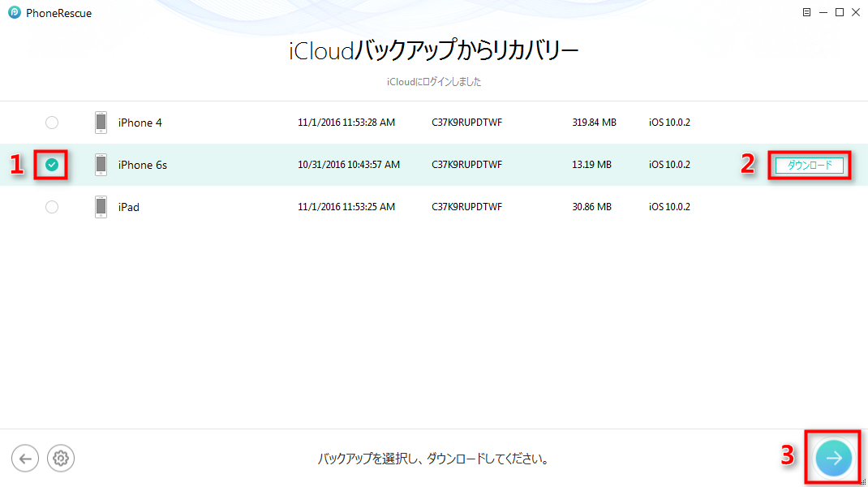
Task: Click the 30.86 MB size value
Action: point(591,207)
